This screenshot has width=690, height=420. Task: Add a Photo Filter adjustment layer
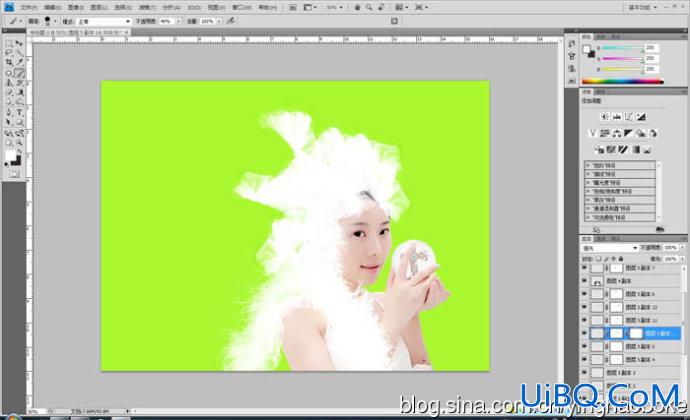pyautogui.click(x=641, y=133)
